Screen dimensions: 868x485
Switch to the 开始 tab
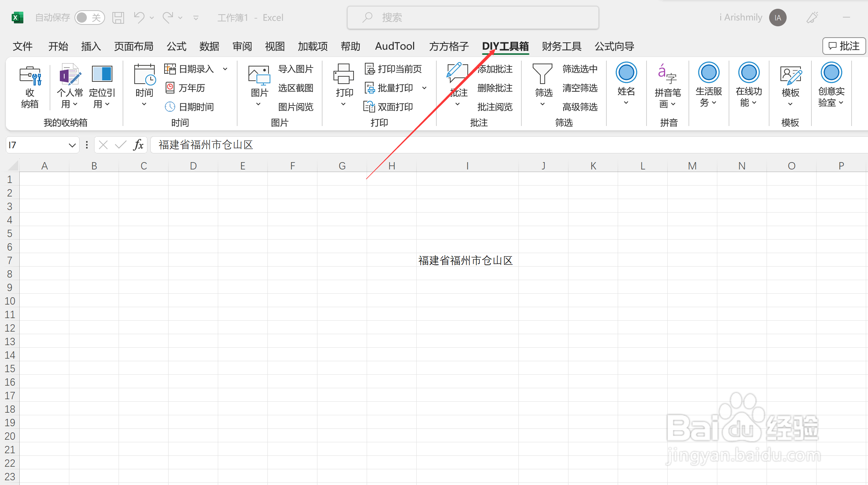pos(58,46)
